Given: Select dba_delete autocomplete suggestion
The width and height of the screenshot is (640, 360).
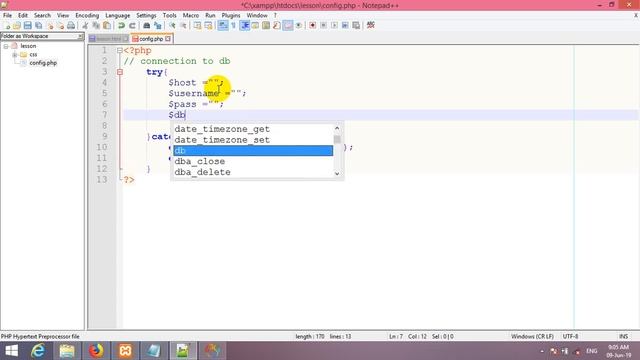Looking at the screenshot, I should pyautogui.click(x=253, y=172).
